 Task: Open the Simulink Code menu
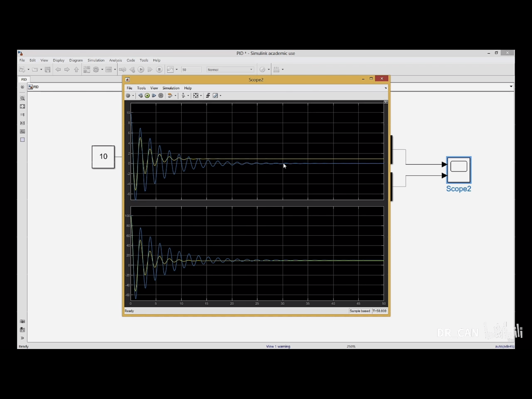tap(131, 60)
